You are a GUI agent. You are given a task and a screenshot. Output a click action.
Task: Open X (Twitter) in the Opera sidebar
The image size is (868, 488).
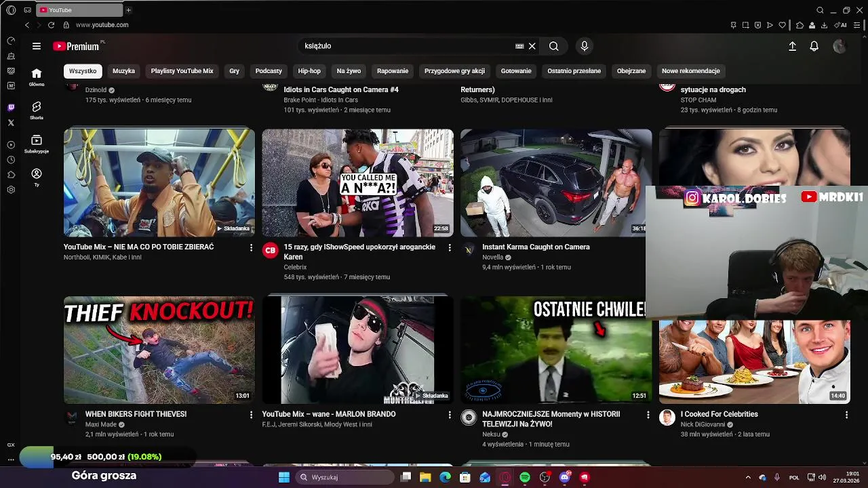[x=11, y=123]
